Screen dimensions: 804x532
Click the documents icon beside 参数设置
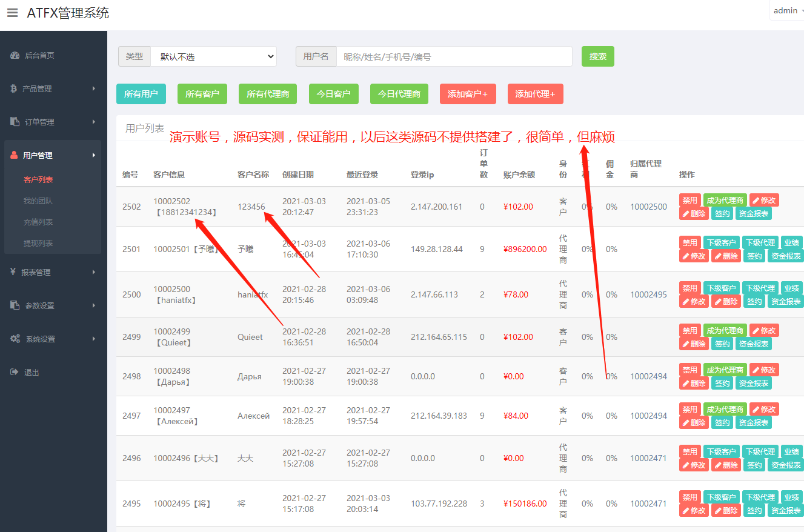(x=15, y=305)
